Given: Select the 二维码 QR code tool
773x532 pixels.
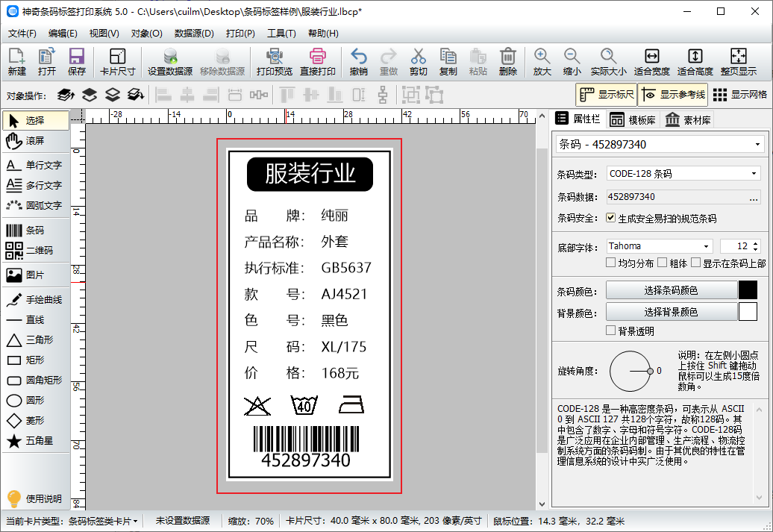Looking at the screenshot, I should tap(36, 251).
